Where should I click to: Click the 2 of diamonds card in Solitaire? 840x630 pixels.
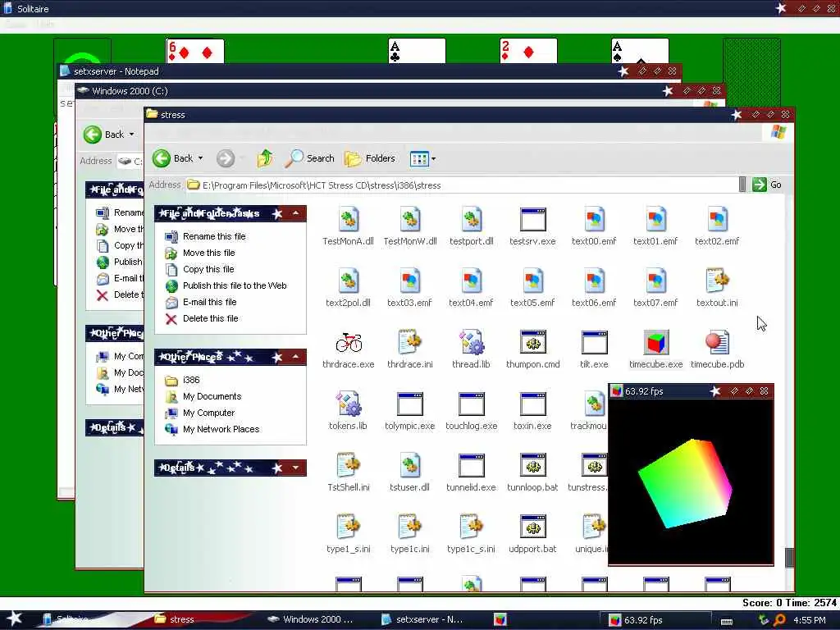click(x=528, y=52)
